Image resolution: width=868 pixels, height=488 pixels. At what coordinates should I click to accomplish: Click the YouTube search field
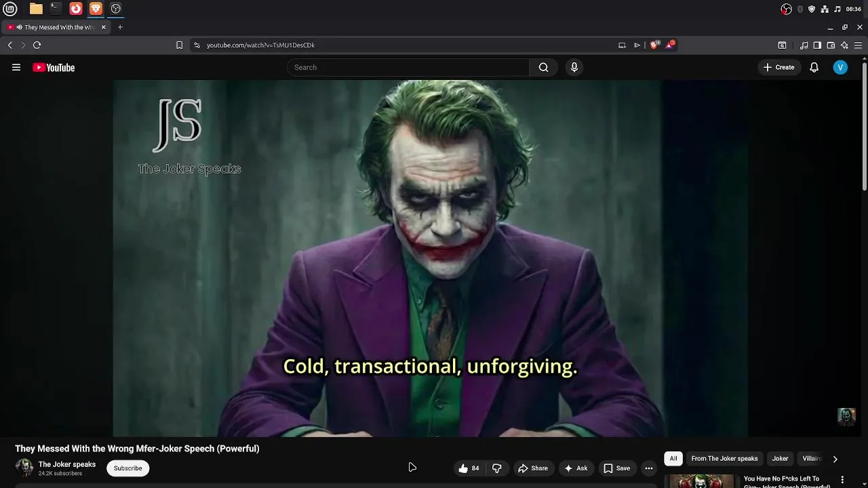click(408, 67)
